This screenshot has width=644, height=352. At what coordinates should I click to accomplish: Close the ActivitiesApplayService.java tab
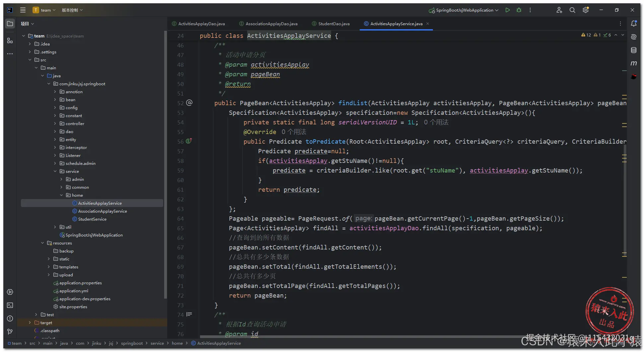(x=428, y=24)
